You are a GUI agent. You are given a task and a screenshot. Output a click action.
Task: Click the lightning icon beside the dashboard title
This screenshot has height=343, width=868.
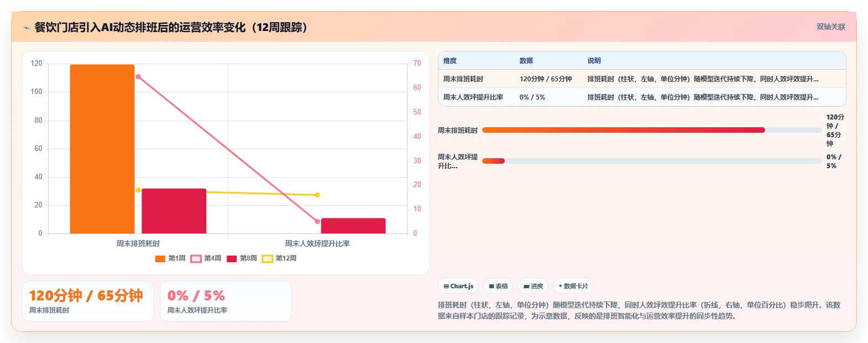[26, 28]
